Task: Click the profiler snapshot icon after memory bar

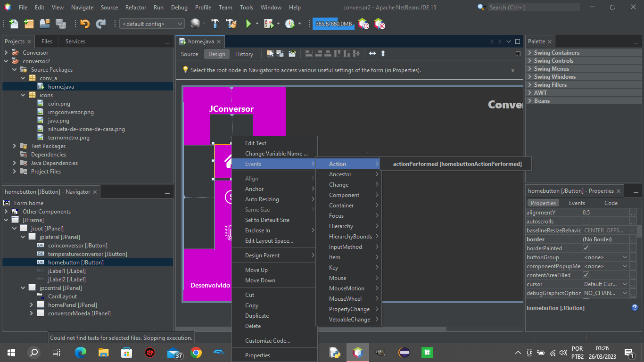Action: coord(363,24)
